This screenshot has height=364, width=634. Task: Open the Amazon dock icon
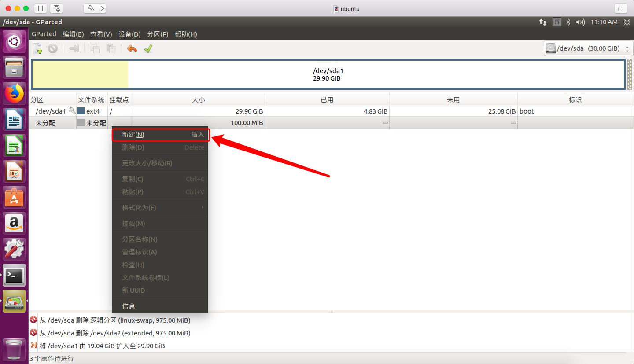click(x=15, y=223)
